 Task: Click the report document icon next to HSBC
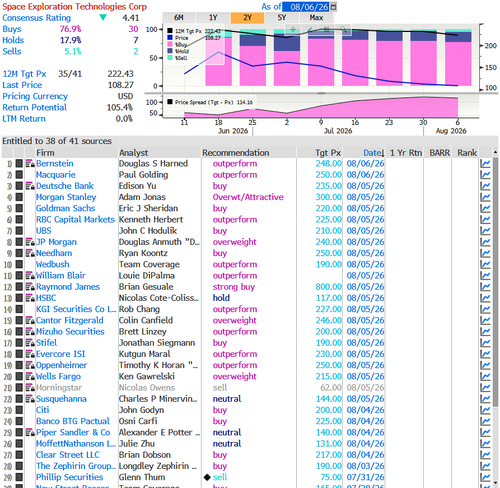[x=30, y=298]
